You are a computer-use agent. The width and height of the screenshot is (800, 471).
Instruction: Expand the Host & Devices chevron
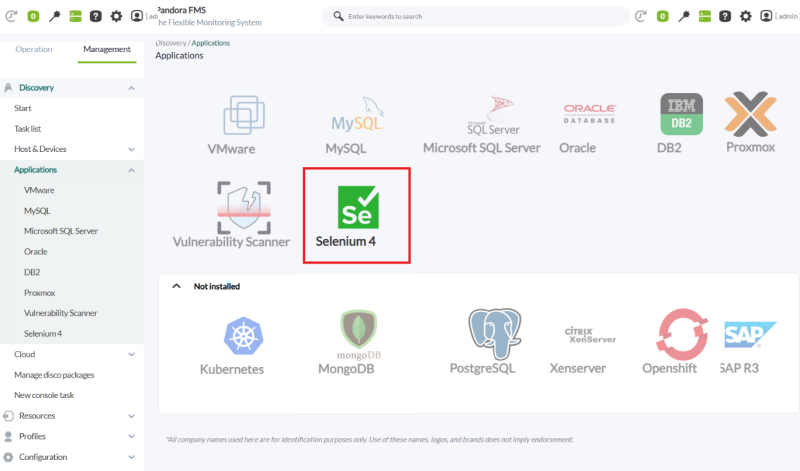(x=131, y=150)
